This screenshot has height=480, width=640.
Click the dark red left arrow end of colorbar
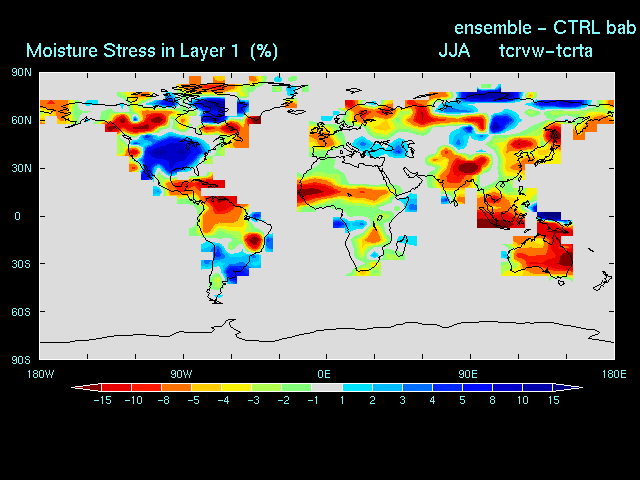coord(87,387)
